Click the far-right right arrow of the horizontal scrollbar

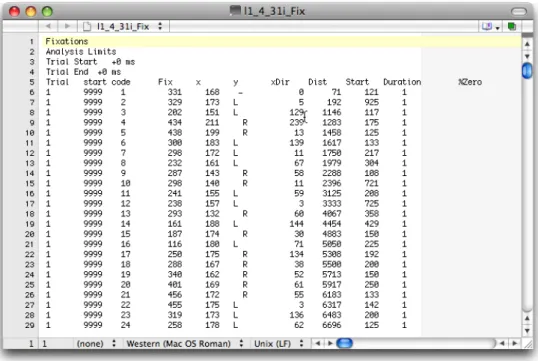[x=514, y=343]
